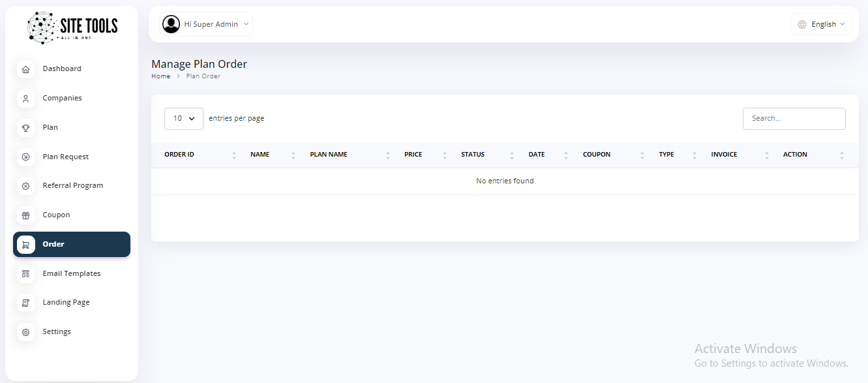
Task: Click in the Search input field
Action: pyautogui.click(x=794, y=119)
